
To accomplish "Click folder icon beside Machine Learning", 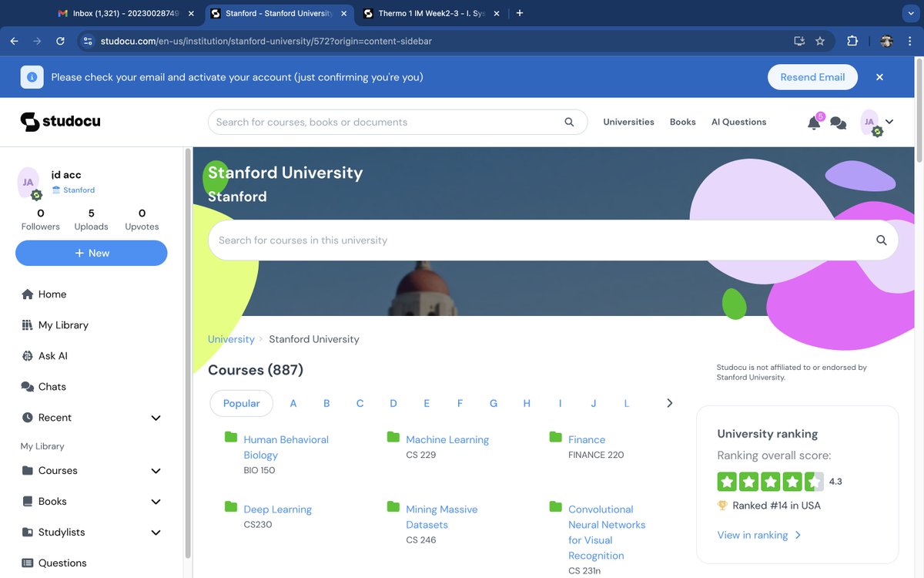I will pyautogui.click(x=393, y=437).
